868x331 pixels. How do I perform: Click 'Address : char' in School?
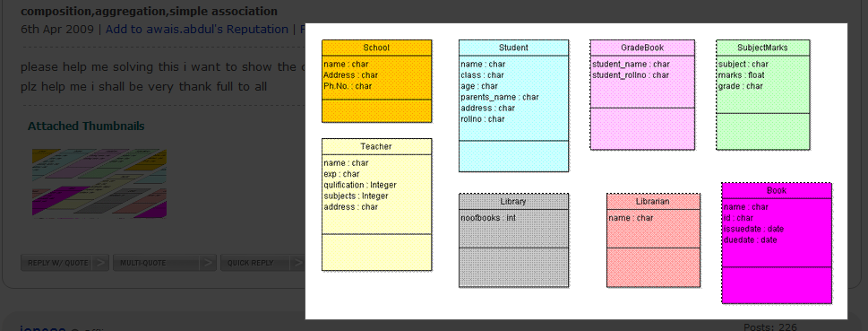point(350,74)
